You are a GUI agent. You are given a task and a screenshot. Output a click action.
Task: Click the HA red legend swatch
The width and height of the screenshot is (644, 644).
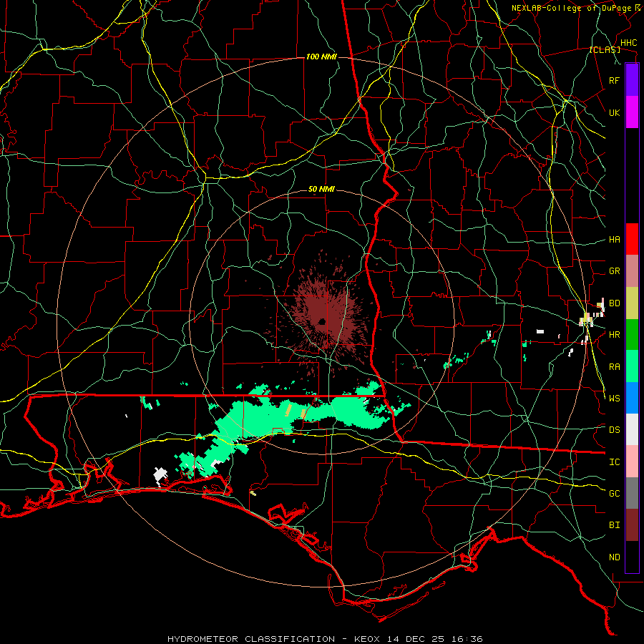[632, 239]
